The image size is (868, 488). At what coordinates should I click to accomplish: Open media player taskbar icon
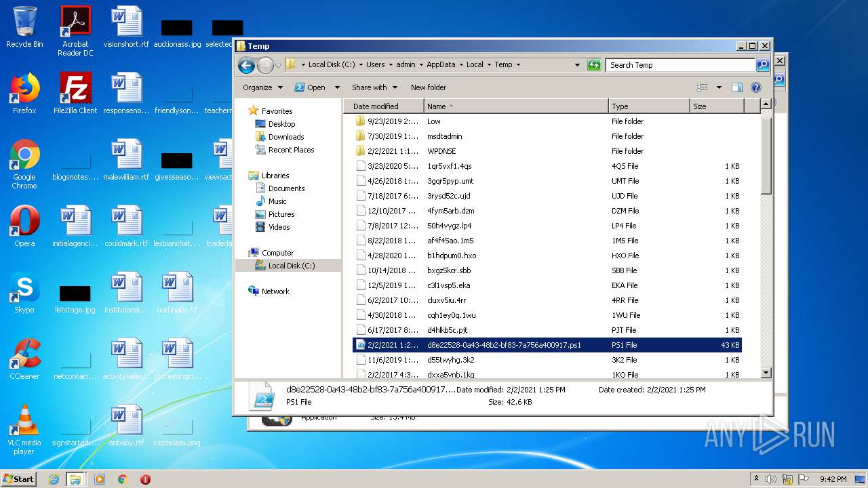[x=100, y=479]
